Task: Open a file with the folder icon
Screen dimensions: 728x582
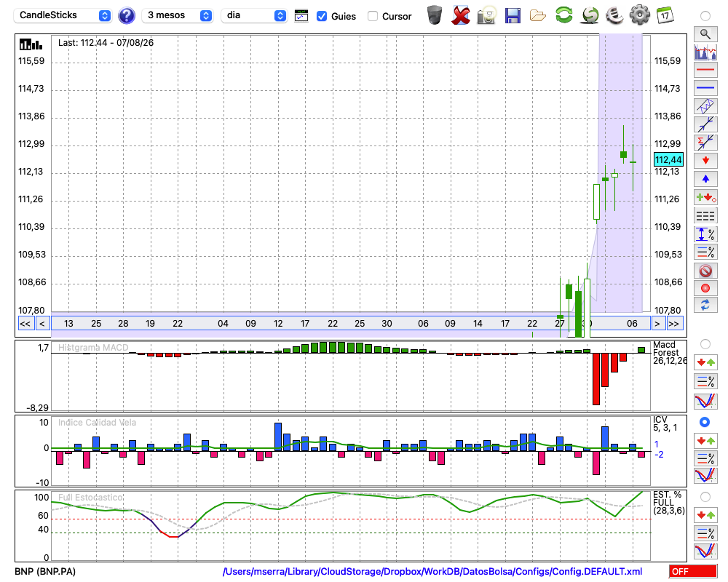Action: tap(538, 15)
